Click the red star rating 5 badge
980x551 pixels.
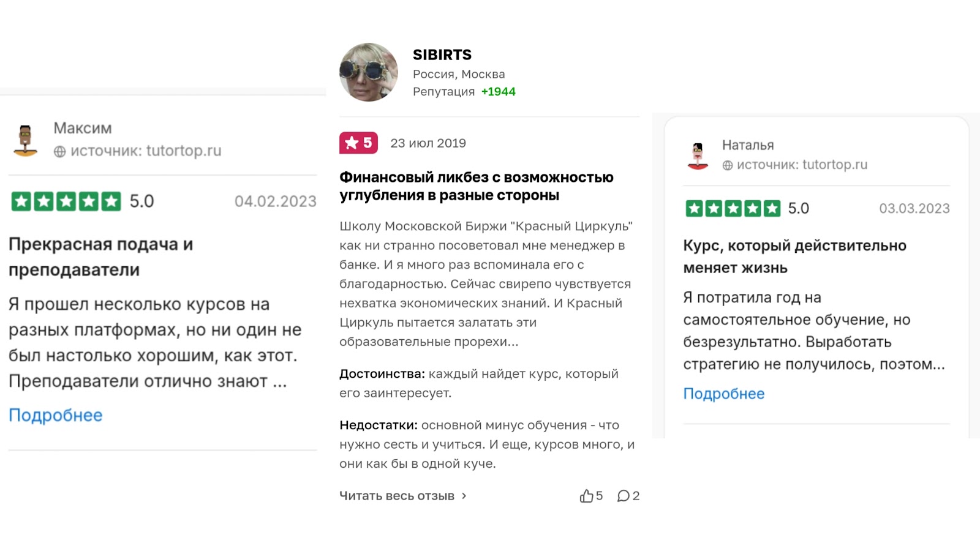point(358,143)
